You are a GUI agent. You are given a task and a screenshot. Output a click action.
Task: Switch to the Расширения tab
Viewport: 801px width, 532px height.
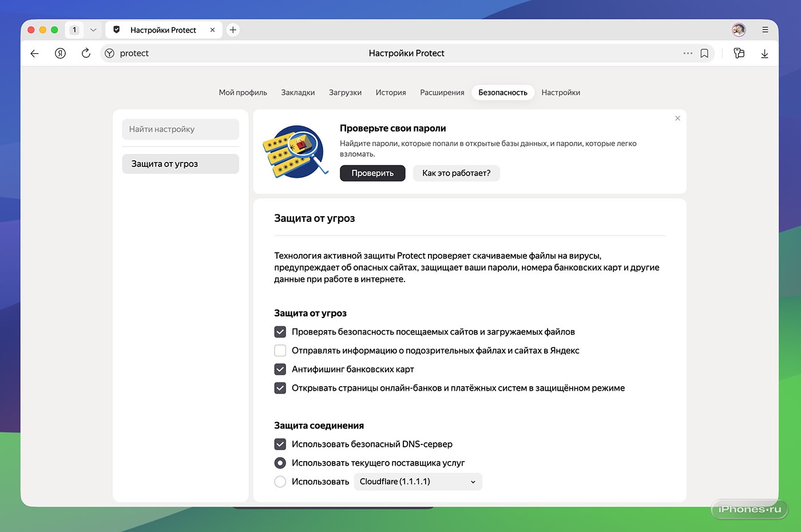click(x=442, y=93)
